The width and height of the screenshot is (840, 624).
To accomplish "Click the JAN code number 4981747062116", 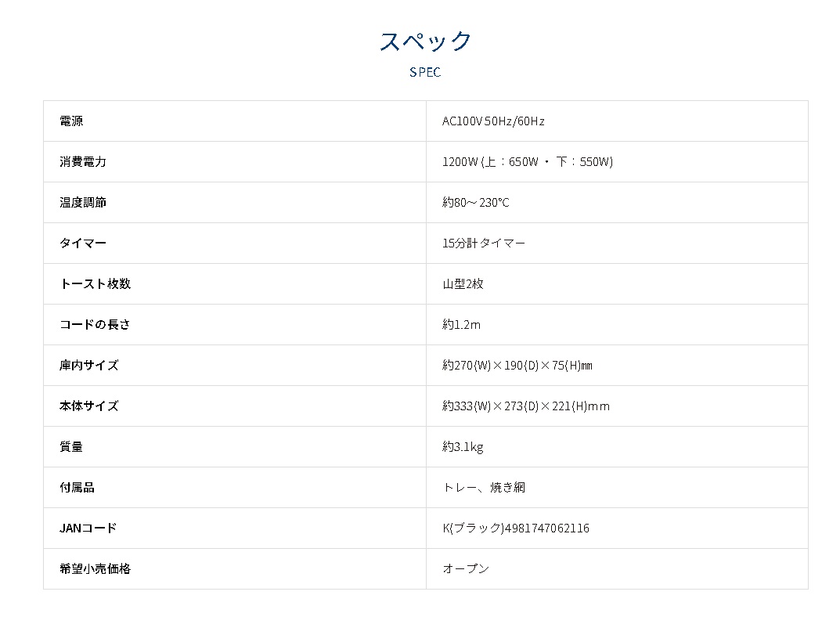I will (547, 528).
